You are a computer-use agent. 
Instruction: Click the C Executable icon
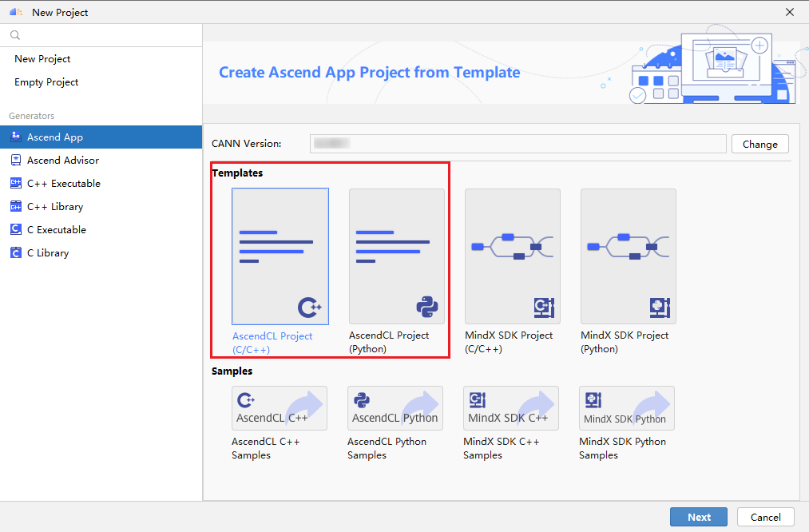coord(16,229)
